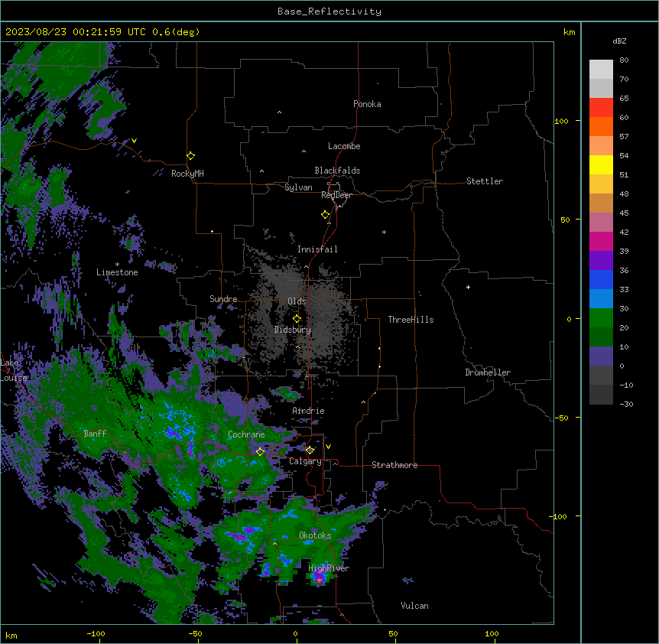The width and height of the screenshot is (659, 644).
Task: Click the 57 value in dBZ legend
Action: click(x=624, y=137)
